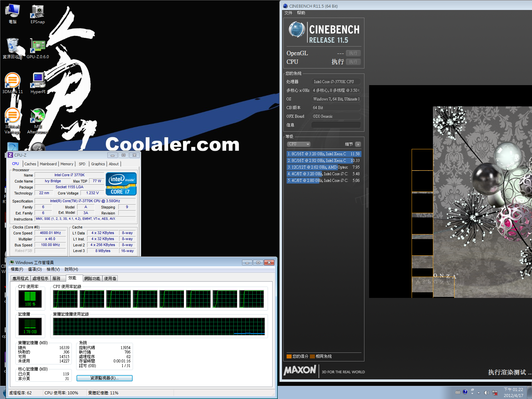Open the volume speaker icon in system tray
The width and height of the screenshot is (532, 399).
[486, 393]
